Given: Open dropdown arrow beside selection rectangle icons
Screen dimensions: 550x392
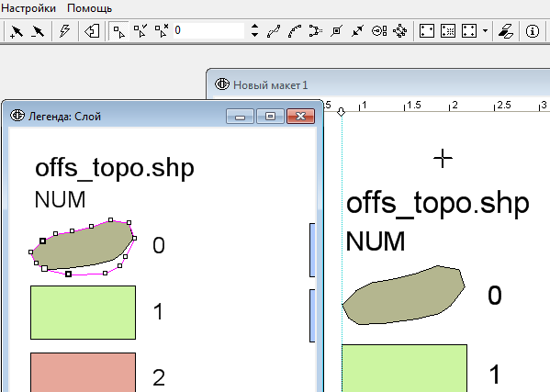Looking at the screenshot, I should 485,31.
